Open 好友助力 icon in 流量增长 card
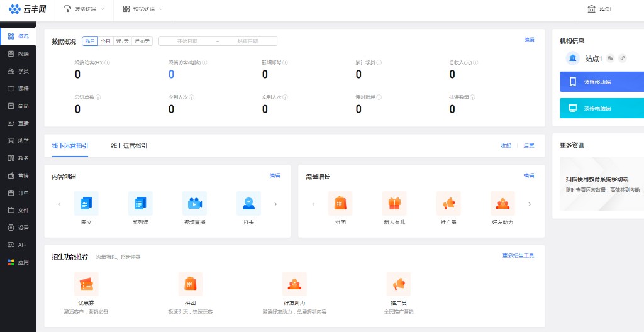 (502, 203)
